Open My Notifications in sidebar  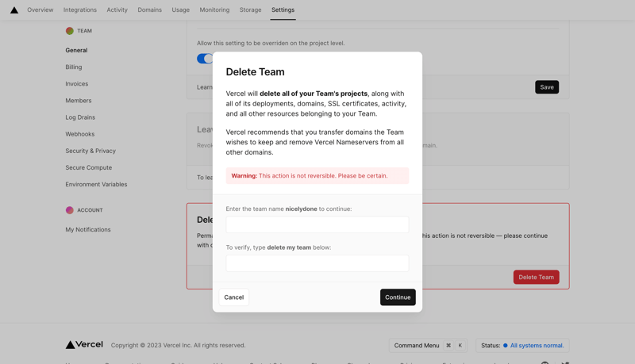pos(88,229)
